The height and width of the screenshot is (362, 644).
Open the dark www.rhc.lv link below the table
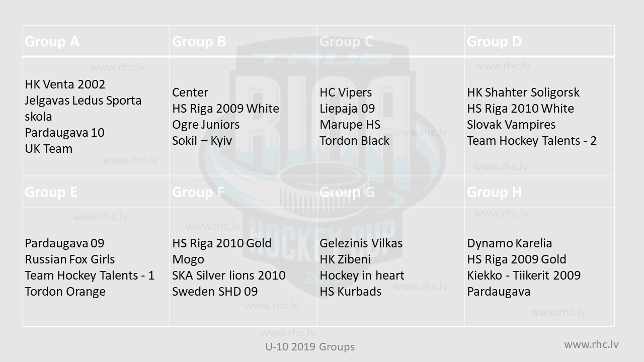(x=591, y=344)
